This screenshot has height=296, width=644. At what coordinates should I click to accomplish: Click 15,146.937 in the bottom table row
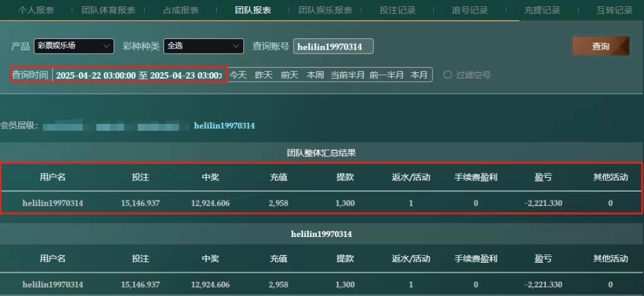(140, 285)
